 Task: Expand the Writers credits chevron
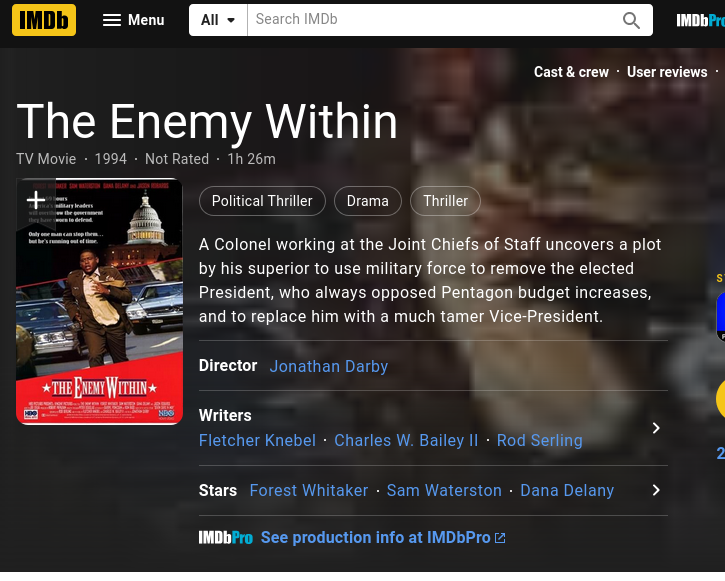pos(656,428)
